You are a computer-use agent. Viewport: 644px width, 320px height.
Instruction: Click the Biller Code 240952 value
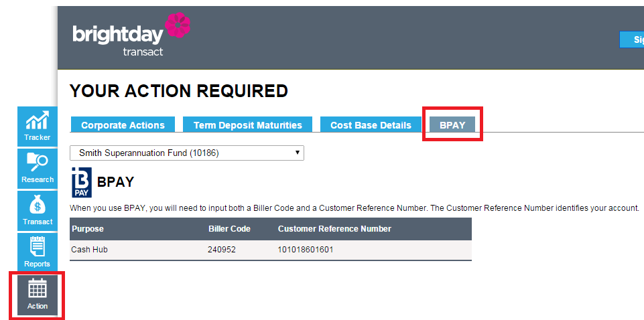(222, 250)
